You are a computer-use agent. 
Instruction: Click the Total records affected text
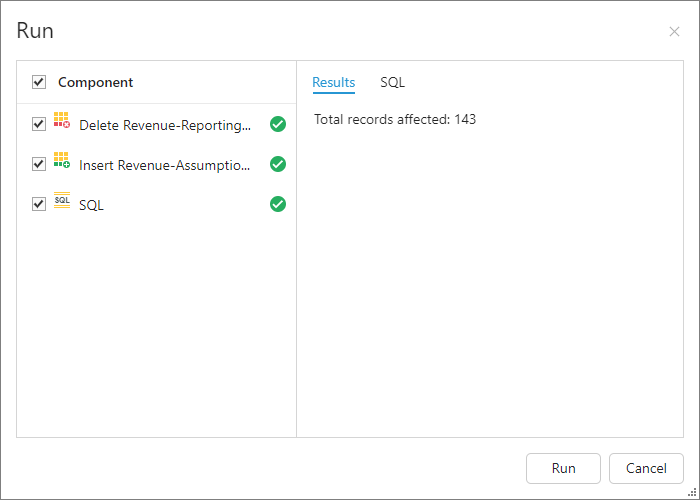(x=395, y=120)
